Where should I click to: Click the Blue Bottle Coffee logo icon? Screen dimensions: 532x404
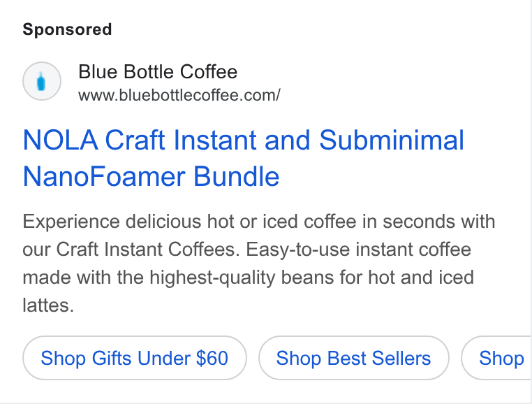pos(42,81)
